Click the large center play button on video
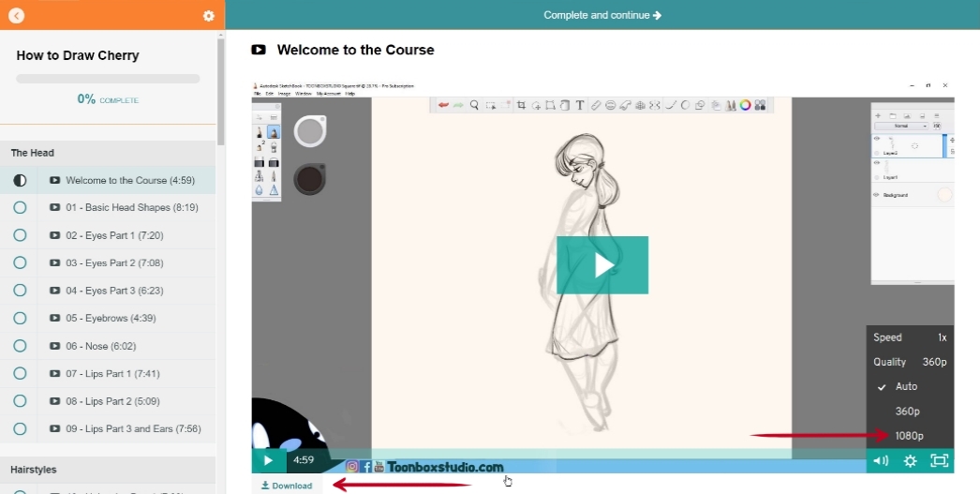This screenshot has width=980, height=494. pyautogui.click(x=602, y=265)
